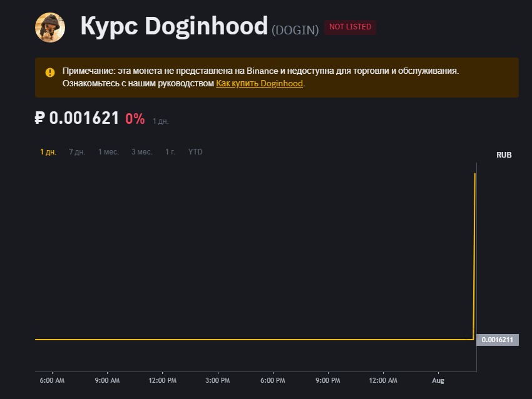Click the Aug axis label

[x=438, y=380]
